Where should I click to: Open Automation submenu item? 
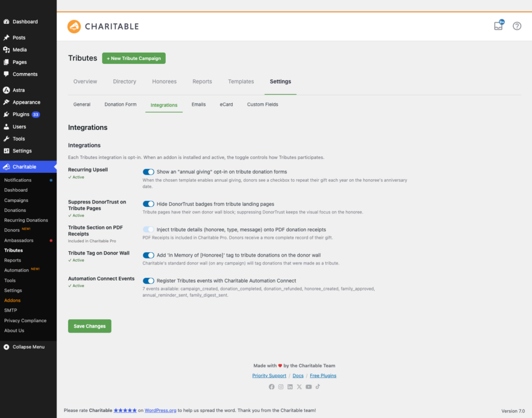[16, 271]
